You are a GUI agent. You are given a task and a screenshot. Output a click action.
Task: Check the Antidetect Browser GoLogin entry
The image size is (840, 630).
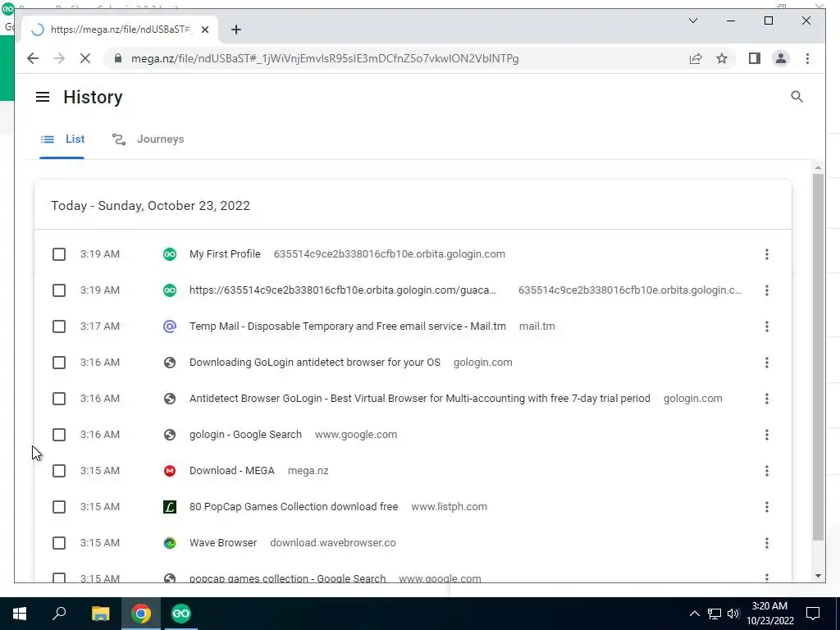click(x=59, y=399)
